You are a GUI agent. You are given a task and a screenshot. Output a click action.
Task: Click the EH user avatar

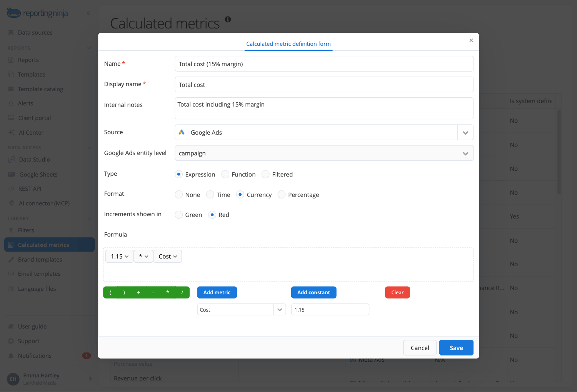pyautogui.click(x=13, y=379)
